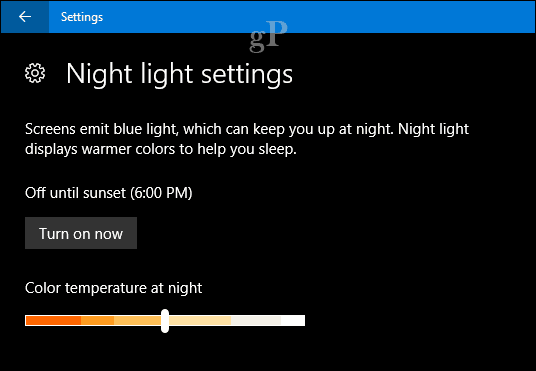Choose the light orange segment left of the handle
The height and width of the screenshot is (371, 536).
[137, 321]
